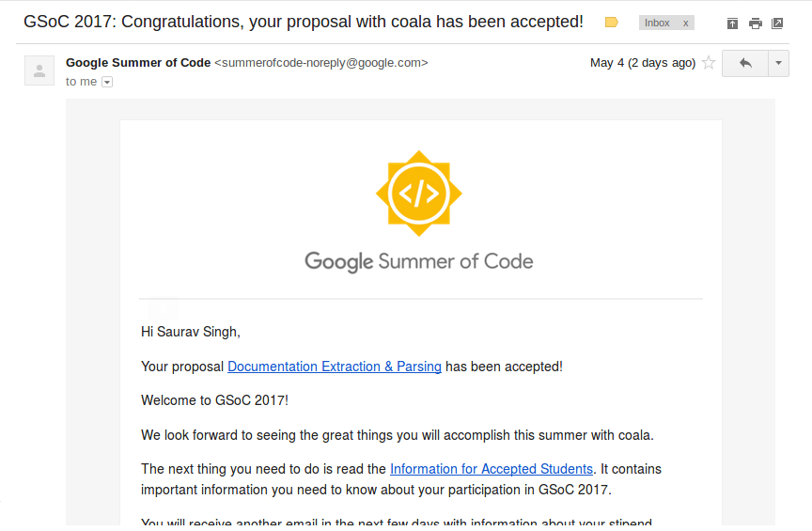Open the email in a new window
This screenshot has width=812, height=531.
point(777,23)
